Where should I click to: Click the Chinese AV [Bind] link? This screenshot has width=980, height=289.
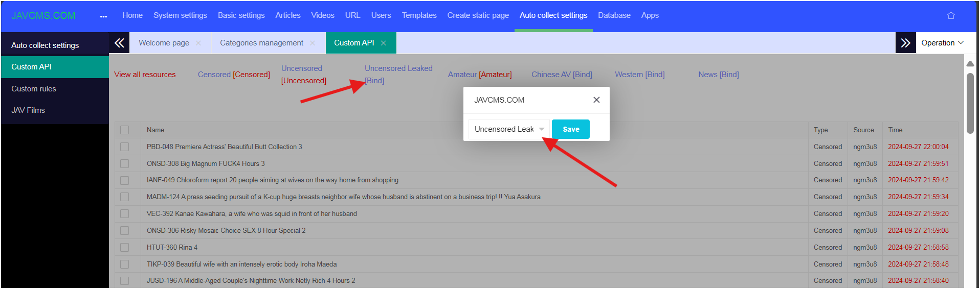click(562, 75)
